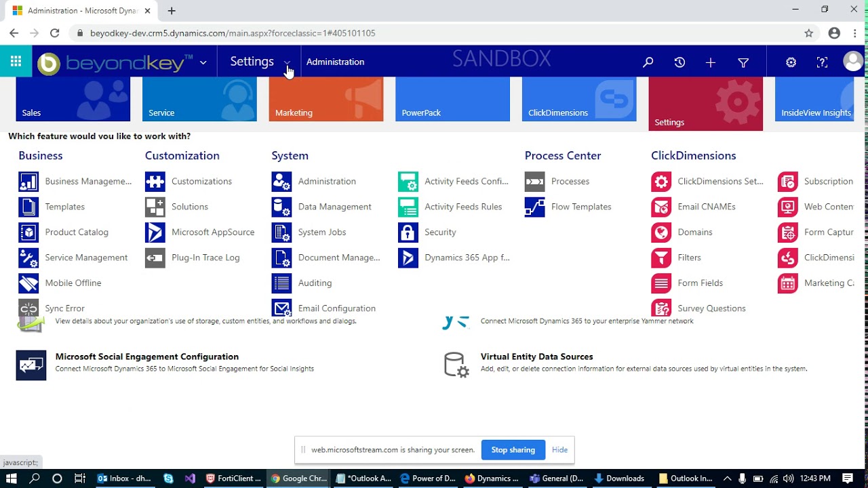Image resolution: width=868 pixels, height=488 pixels.
Task: Click the Solutions icon
Action: coord(155,207)
